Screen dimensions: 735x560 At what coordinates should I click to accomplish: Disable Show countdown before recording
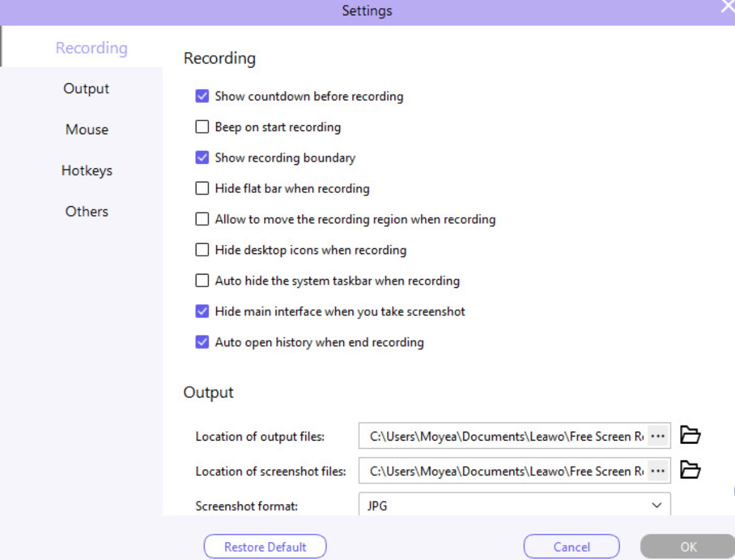click(x=202, y=96)
